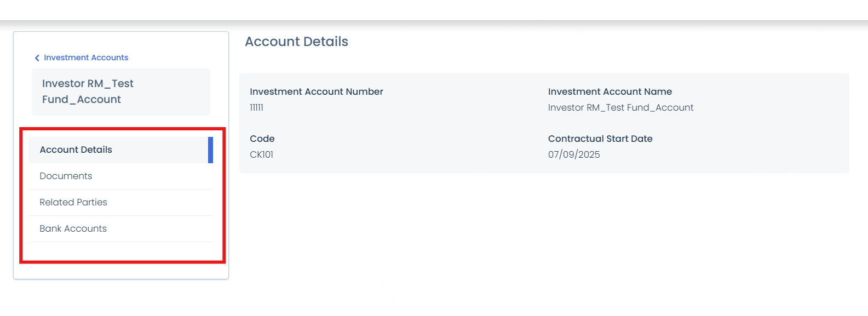The height and width of the screenshot is (316, 868).
Task: Switch to the Documents section
Action: [x=66, y=176]
